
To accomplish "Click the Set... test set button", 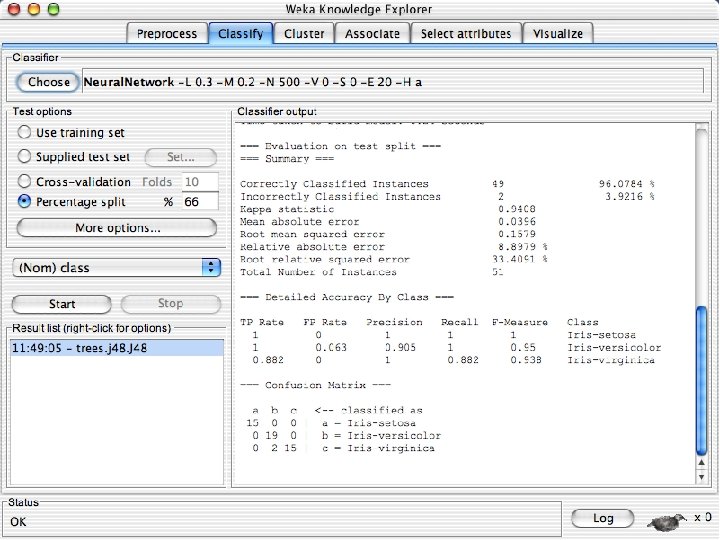I will coord(181,157).
